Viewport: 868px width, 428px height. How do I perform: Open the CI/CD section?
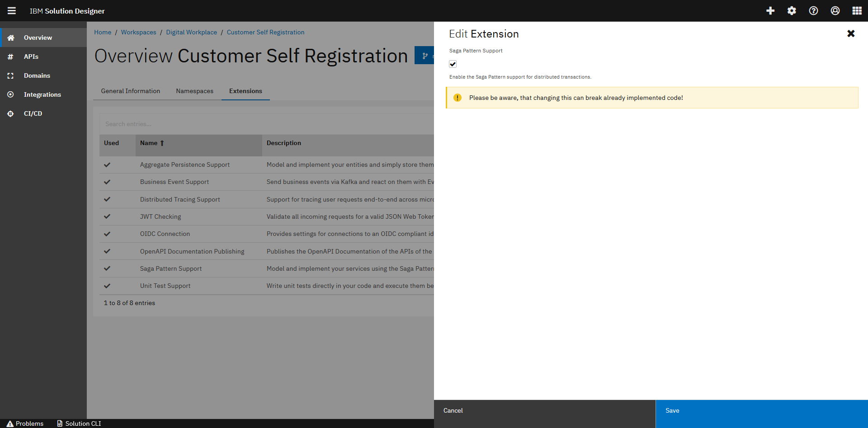33,113
